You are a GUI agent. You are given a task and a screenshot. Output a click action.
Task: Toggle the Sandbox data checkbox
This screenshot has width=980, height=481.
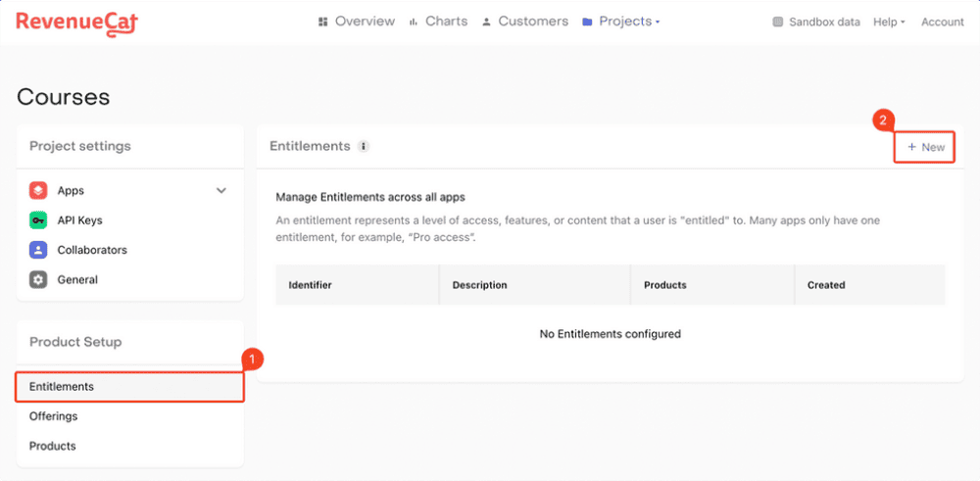(778, 23)
